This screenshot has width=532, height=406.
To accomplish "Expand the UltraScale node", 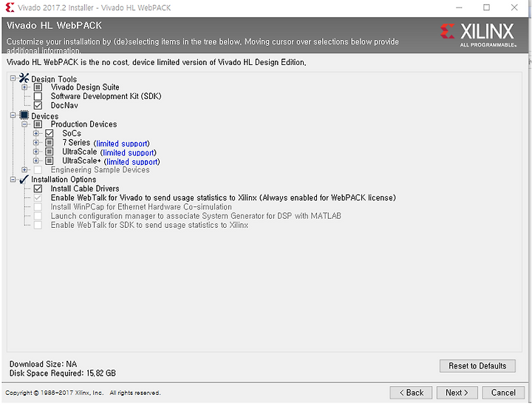I will pos(35,152).
